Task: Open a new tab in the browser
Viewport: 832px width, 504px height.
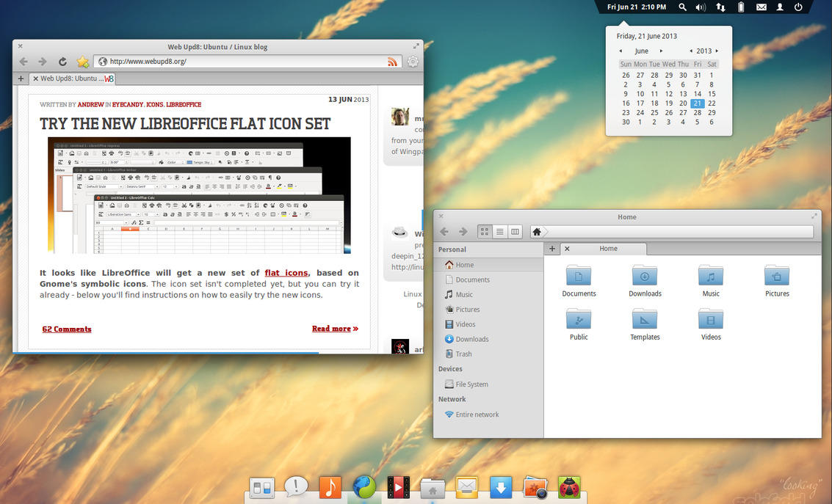Action: (21, 78)
